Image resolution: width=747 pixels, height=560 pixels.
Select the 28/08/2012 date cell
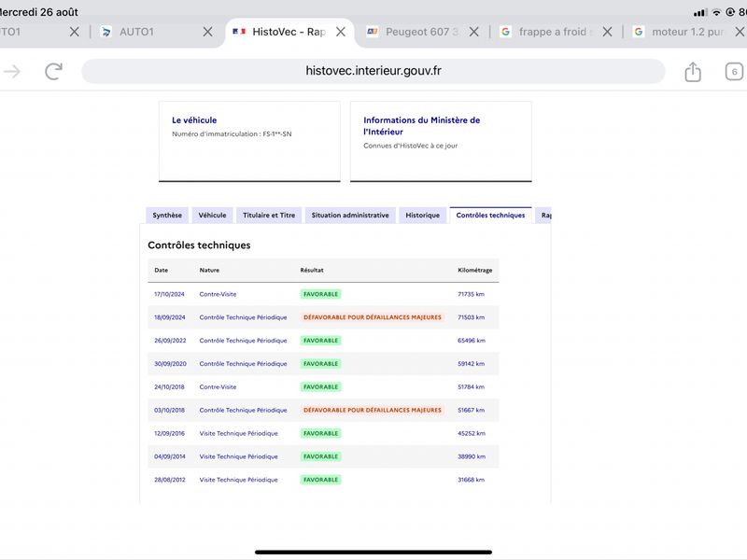(x=170, y=480)
